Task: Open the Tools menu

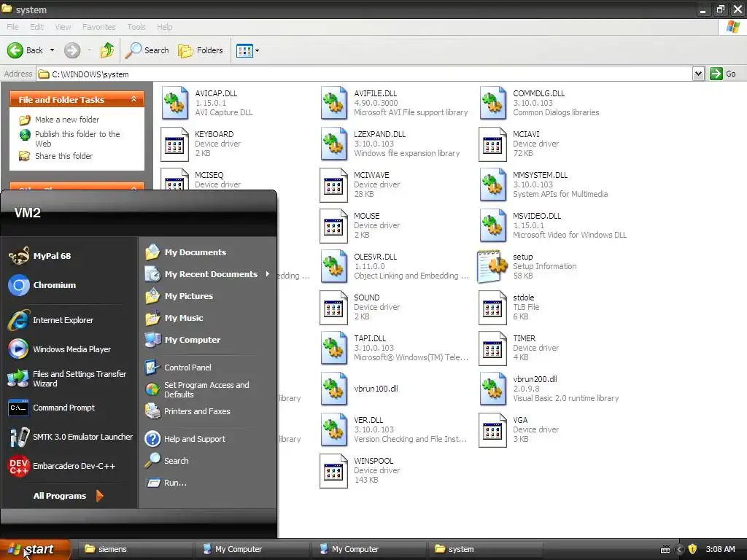Action: pyautogui.click(x=136, y=27)
